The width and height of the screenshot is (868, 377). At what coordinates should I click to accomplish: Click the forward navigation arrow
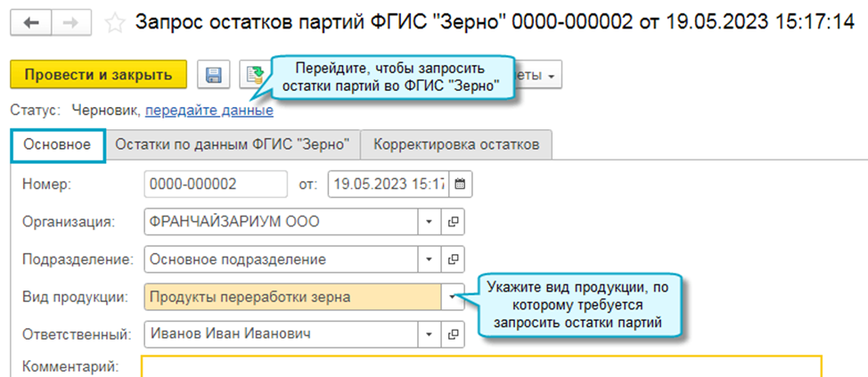[x=70, y=23]
